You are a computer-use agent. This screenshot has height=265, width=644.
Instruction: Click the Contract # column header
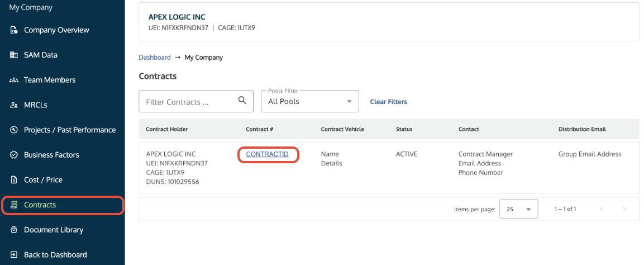(x=260, y=129)
